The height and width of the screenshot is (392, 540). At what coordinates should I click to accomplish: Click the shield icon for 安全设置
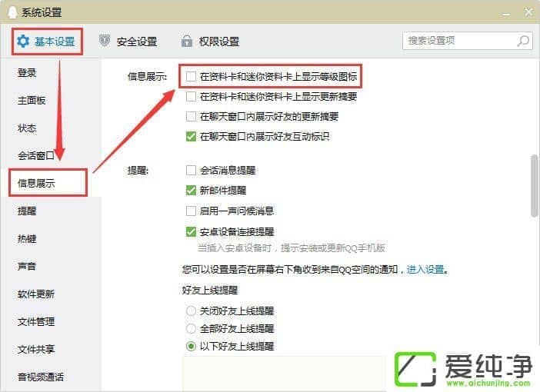click(x=105, y=41)
